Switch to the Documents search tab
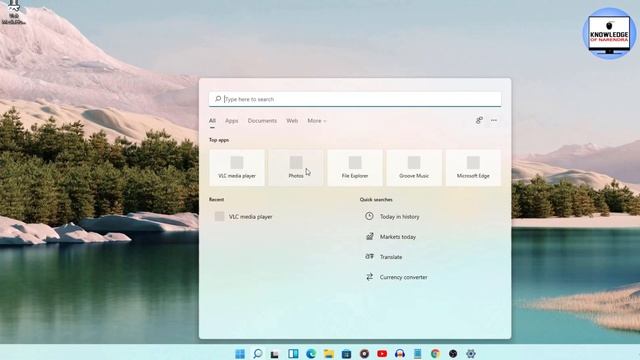This screenshot has width=640, height=360. point(262,121)
